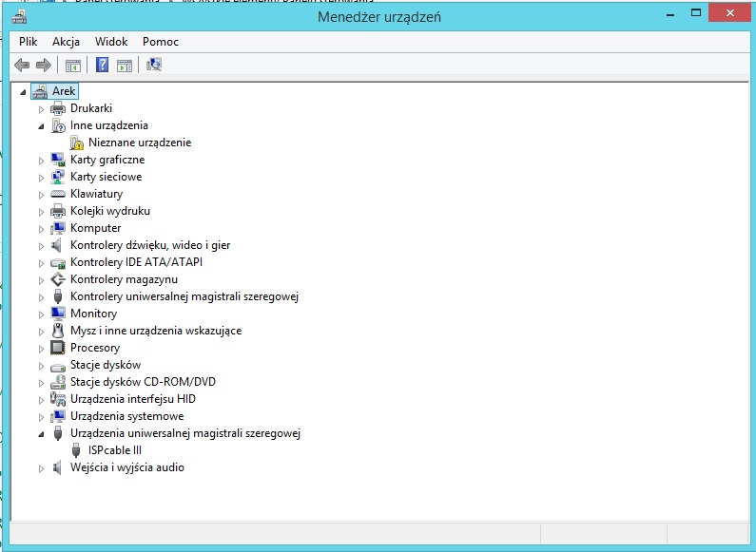Select Karty sieciowe in the device tree

[x=106, y=177]
